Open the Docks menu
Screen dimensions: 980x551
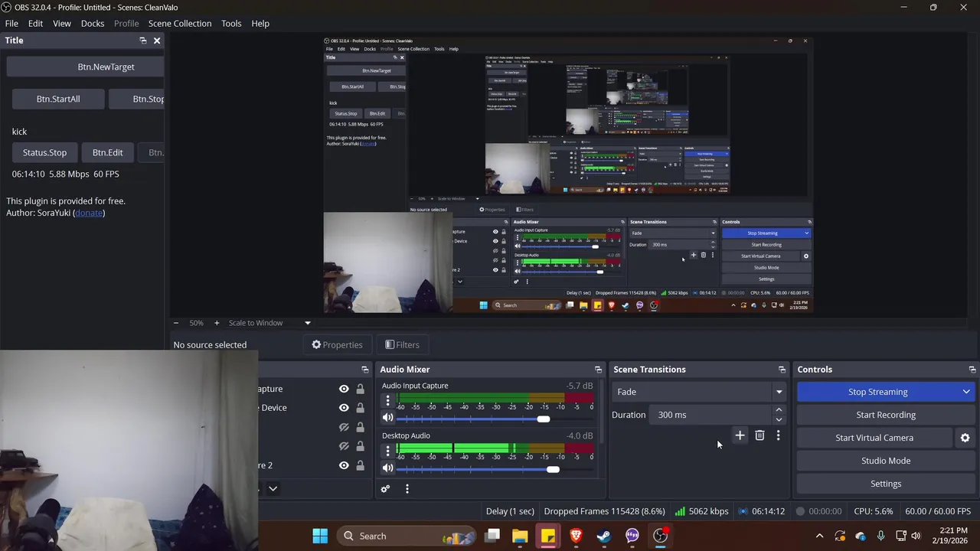click(x=93, y=24)
